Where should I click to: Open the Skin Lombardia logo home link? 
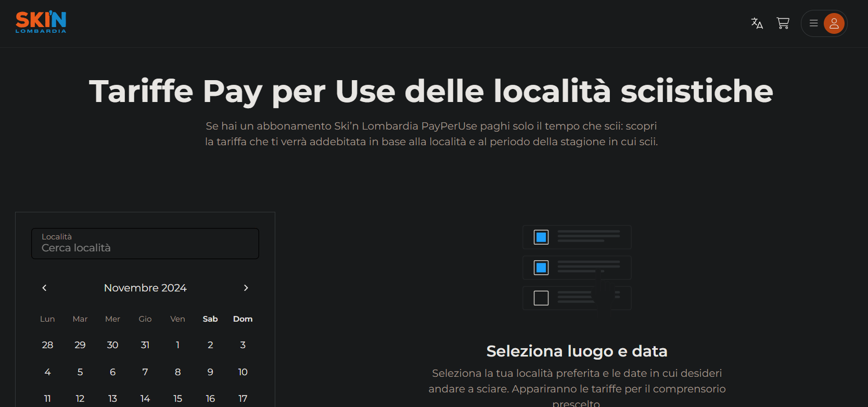[x=41, y=22]
